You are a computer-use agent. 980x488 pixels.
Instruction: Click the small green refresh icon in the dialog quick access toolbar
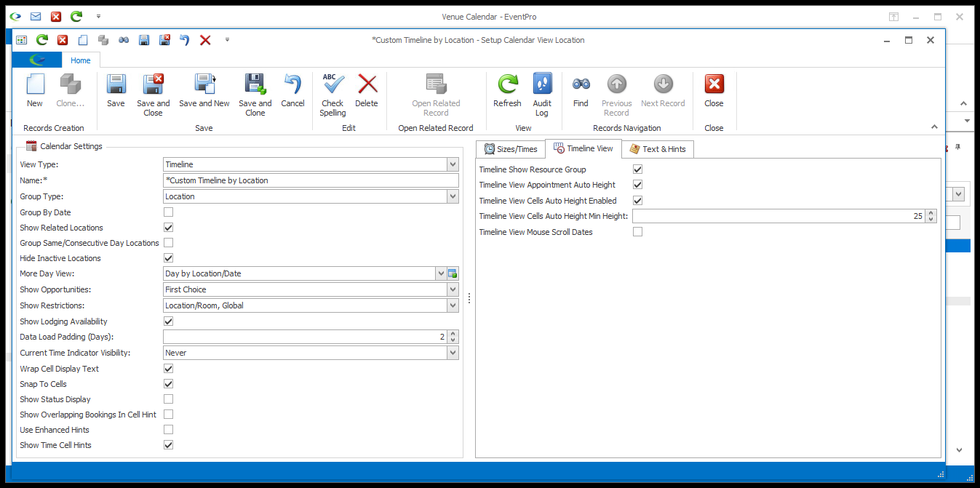pos(41,40)
